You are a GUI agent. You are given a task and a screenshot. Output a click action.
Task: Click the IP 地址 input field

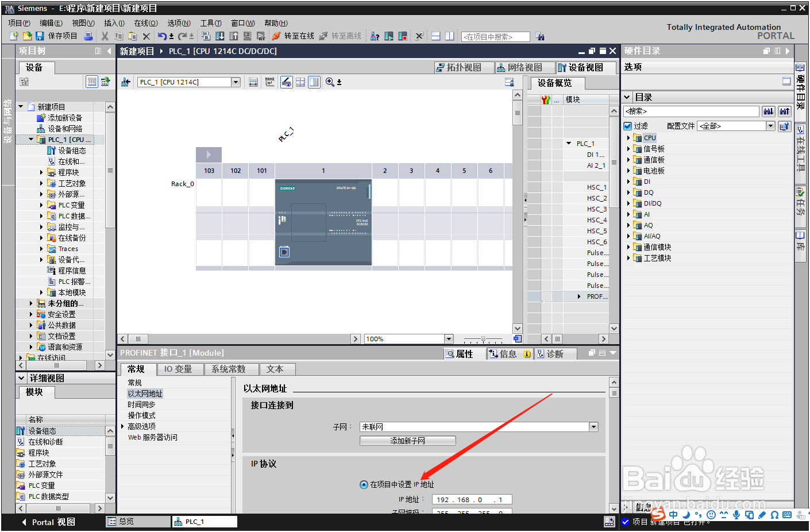tap(472, 500)
